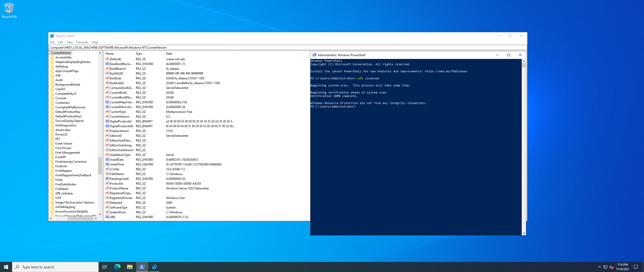This screenshot has width=644, height=272.
Task: Click the Fonts folder icon in tree
Action: [52, 180]
